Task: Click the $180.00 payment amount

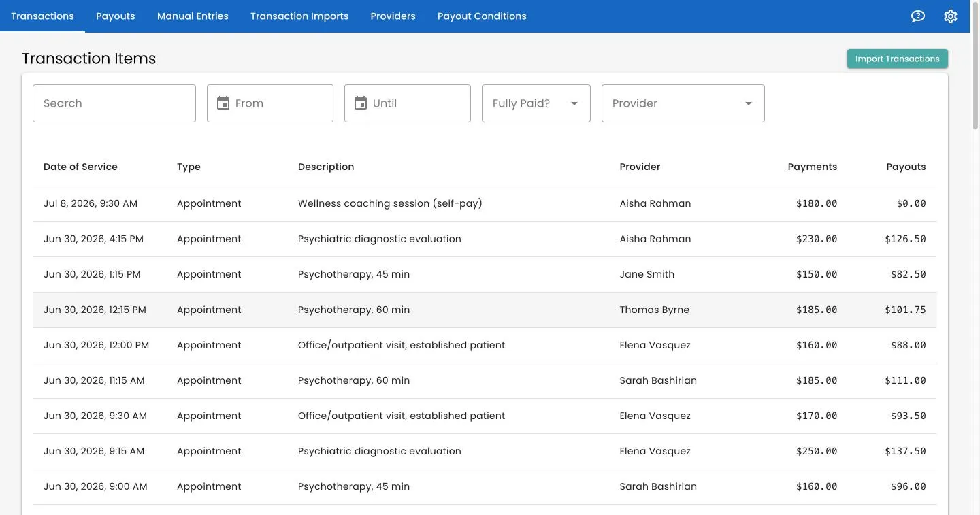Action: pos(817,203)
